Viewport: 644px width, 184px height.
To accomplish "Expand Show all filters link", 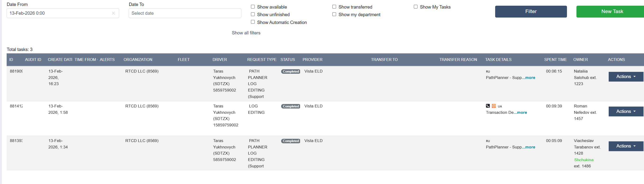I will pos(246,33).
